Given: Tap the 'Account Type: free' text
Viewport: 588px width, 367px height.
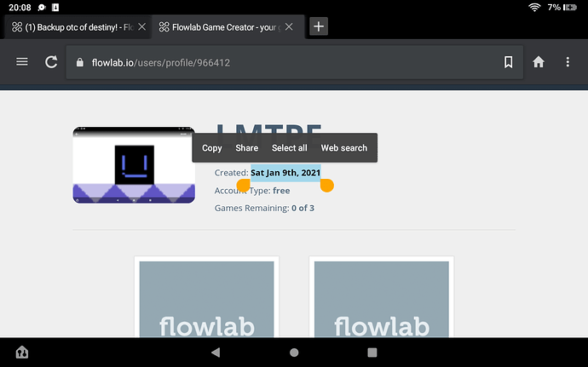Looking at the screenshot, I should [252, 191].
